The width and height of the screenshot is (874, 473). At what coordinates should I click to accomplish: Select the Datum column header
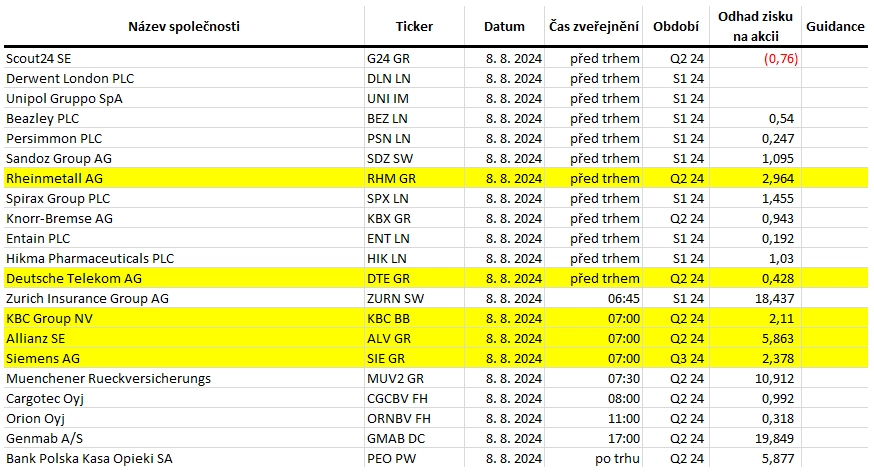pyautogui.click(x=504, y=26)
